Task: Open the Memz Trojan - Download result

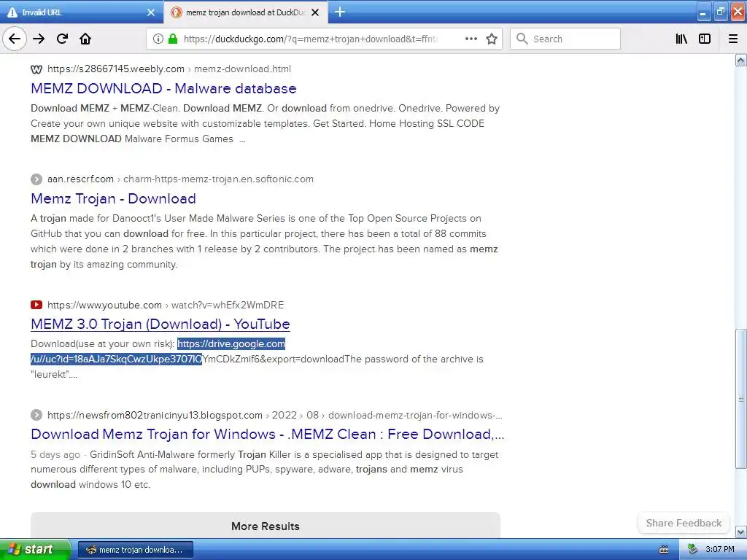Action: click(113, 198)
